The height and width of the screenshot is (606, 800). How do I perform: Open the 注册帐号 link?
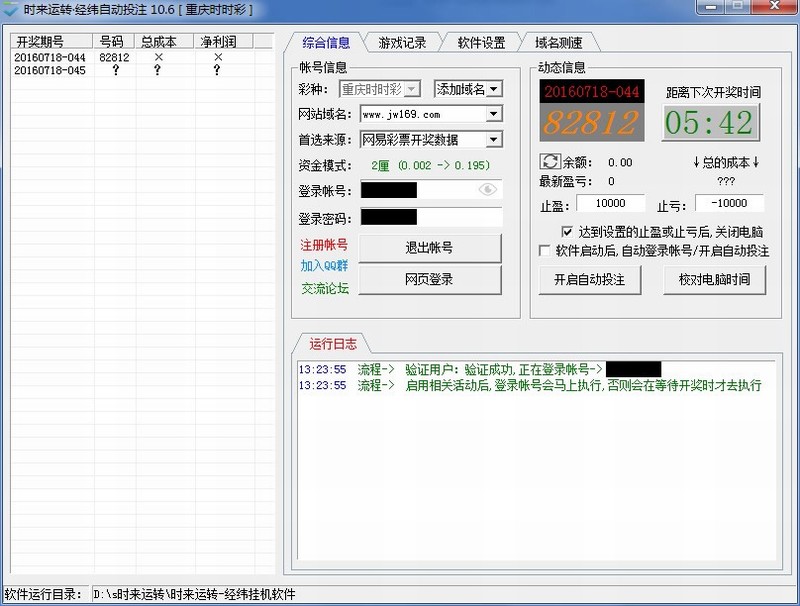tap(324, 244)
